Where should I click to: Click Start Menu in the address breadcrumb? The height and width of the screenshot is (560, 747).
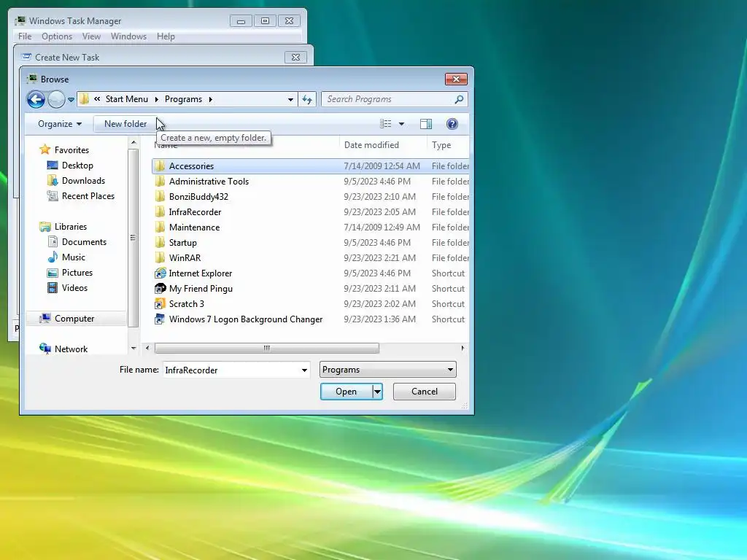127,99
